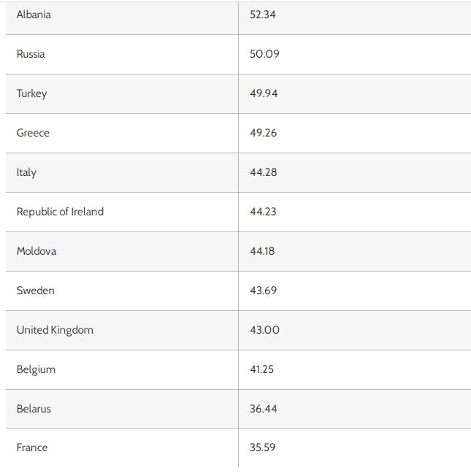
Task: Click the 49.26 value for Greece
Action: coord(263,133)
